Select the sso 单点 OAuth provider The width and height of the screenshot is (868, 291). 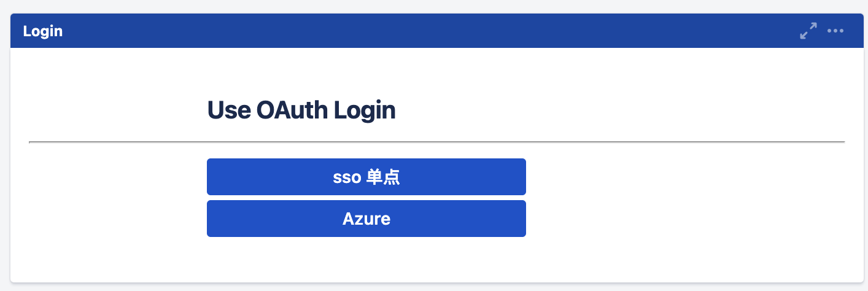(366, 177)
